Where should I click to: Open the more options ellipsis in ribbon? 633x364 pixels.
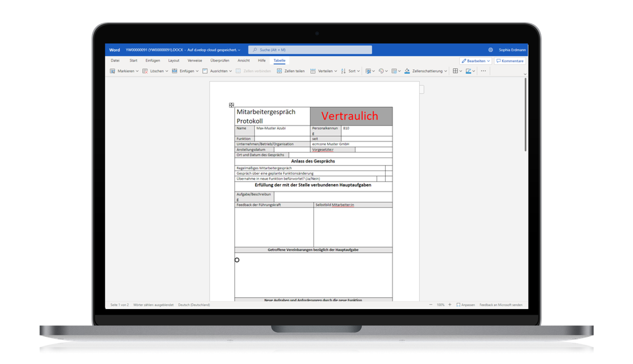(x=483, y=71)
